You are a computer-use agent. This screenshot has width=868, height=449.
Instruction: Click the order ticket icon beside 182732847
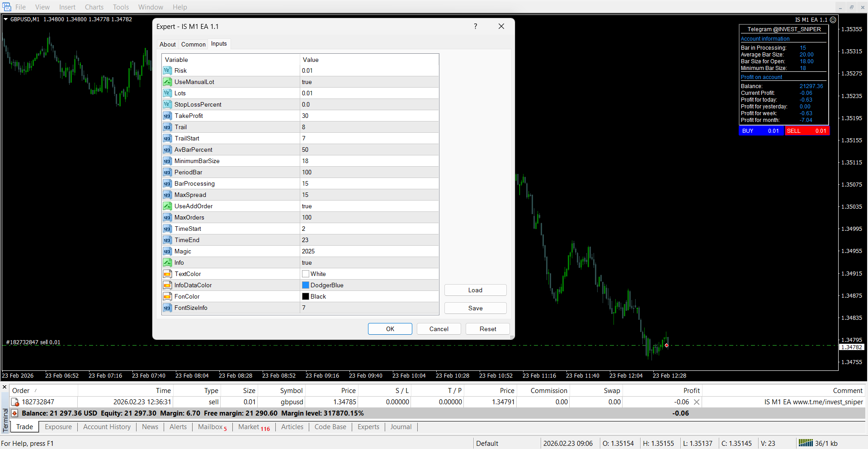[x=15, y=402]
